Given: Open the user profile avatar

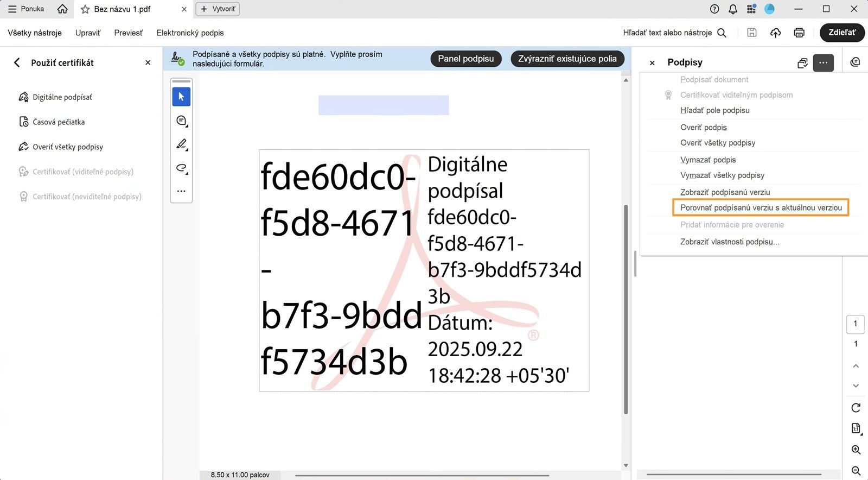Looking at the screenshot, I should tap(769, 9).
